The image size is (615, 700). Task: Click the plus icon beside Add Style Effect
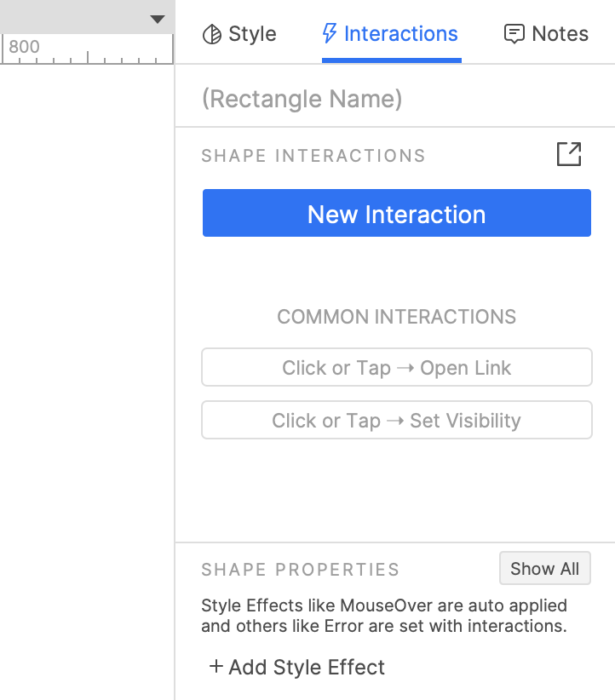[x=216, y=667]
